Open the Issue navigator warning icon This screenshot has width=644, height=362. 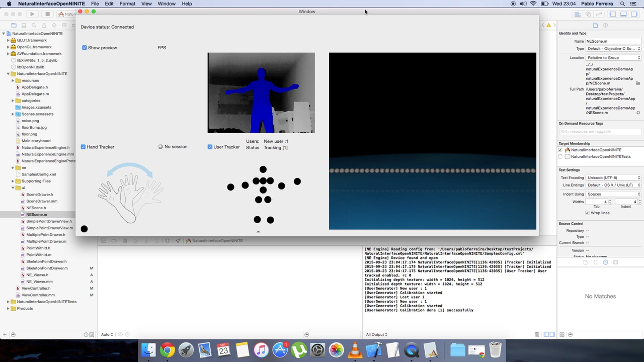(44, 25)
